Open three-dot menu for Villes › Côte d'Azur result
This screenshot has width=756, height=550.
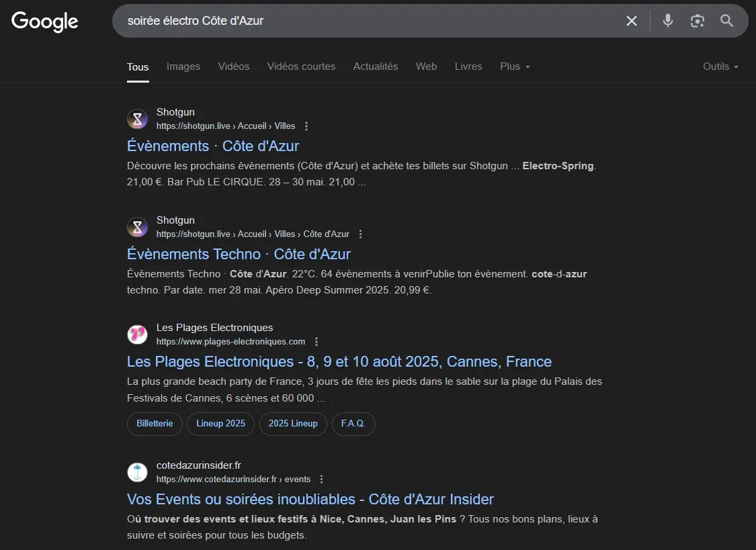(360, 234)
